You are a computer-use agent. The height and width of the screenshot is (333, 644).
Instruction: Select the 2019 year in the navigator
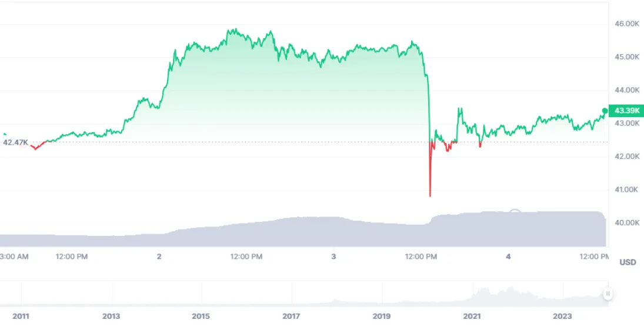tap(382, 316)
